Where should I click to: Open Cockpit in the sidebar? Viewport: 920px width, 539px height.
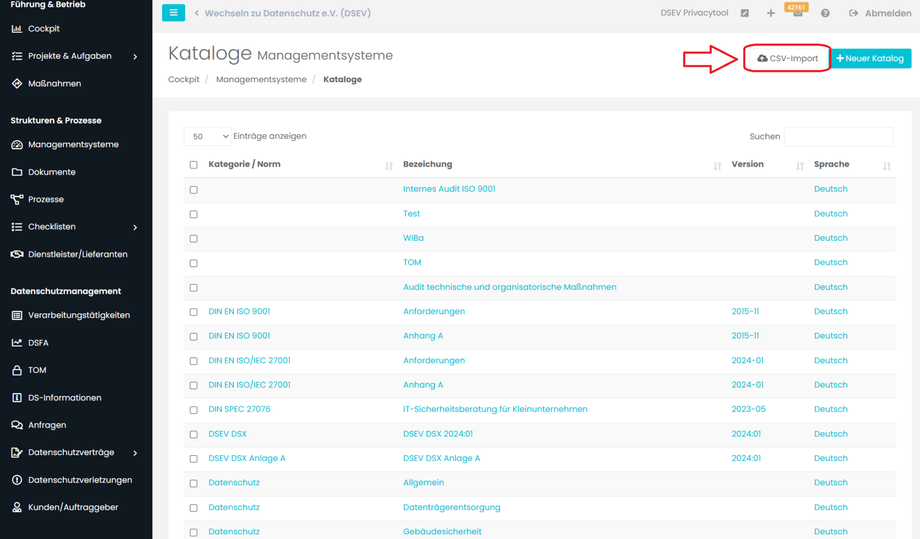[43, 29]
